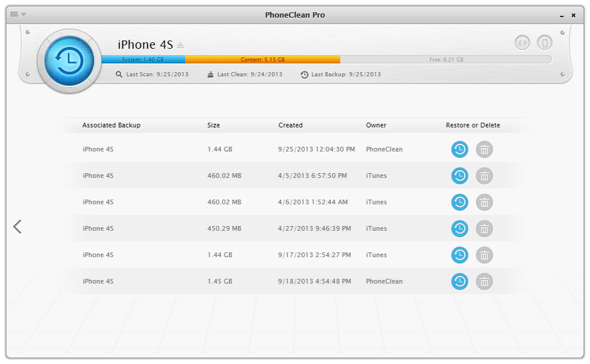Image resolution: width=590 pixels, height=364 pixels.
Task: Click the Associated Backup column header
Action: click(x=111, y=125)
